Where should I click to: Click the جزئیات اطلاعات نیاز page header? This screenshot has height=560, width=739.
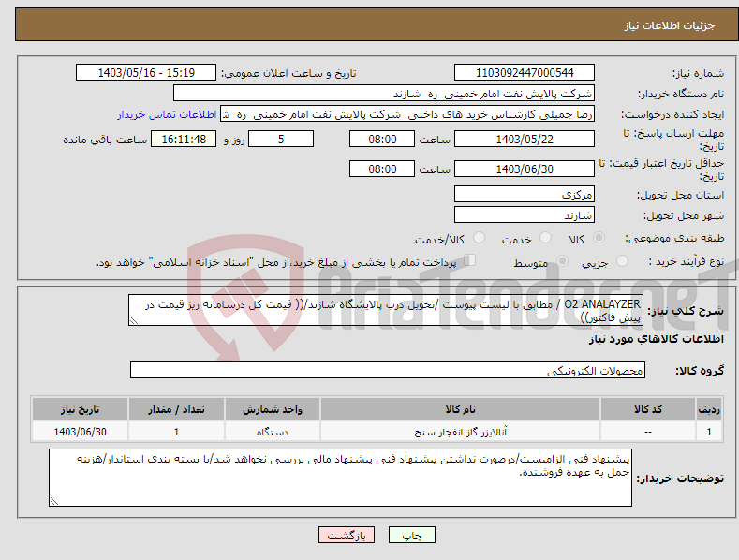pos(670,25)
